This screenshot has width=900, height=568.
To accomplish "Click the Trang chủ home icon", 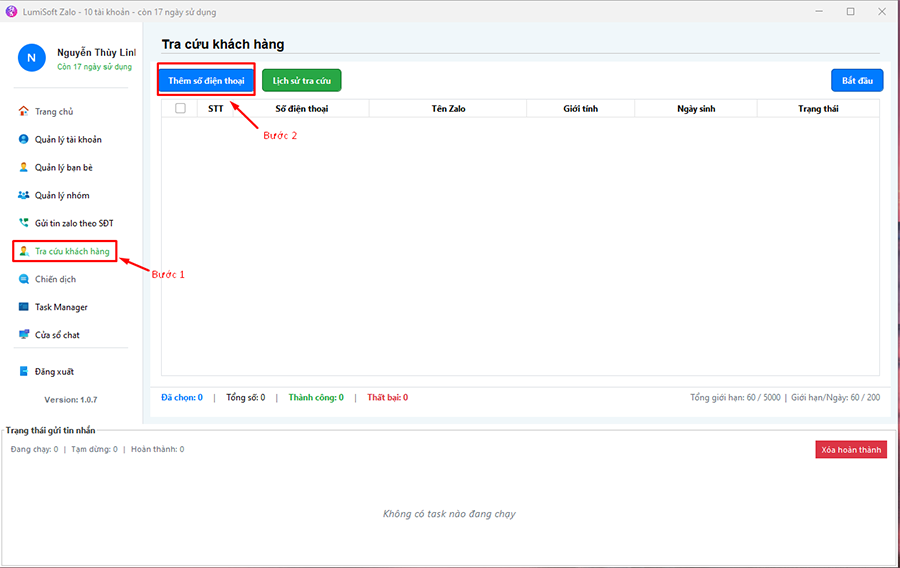I will (x=24, y=112).
